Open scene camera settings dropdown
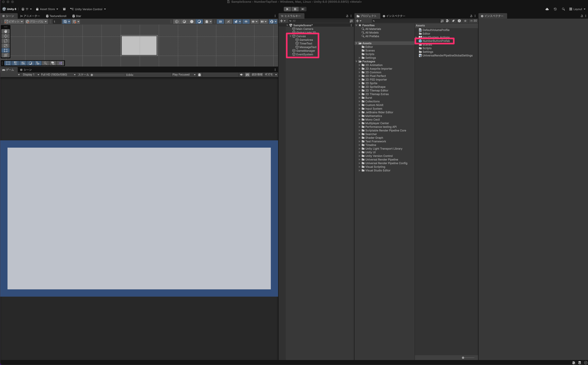The image size is (588, 365). point(264,22)
